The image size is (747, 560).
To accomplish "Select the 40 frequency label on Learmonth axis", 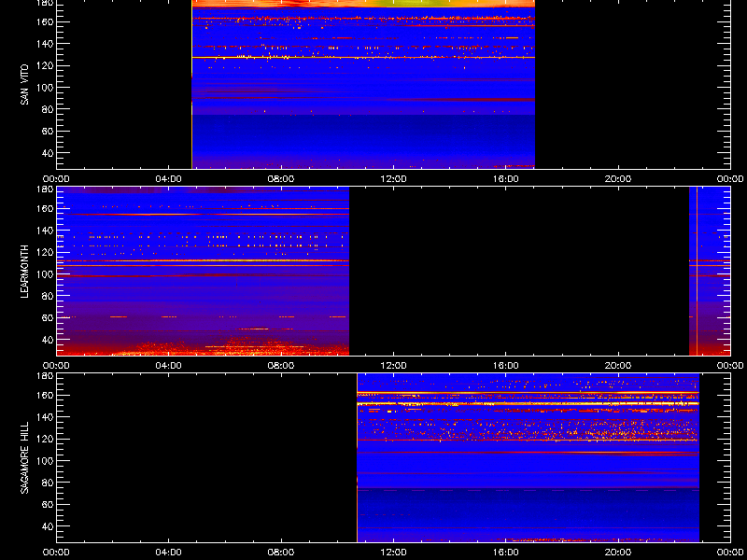I will (49, 340).
